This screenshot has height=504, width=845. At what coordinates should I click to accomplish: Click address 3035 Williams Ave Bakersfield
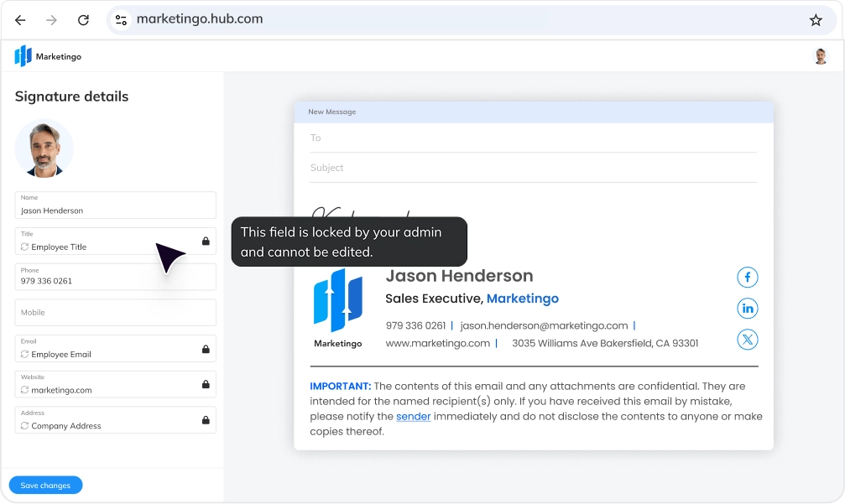[605, 344]
